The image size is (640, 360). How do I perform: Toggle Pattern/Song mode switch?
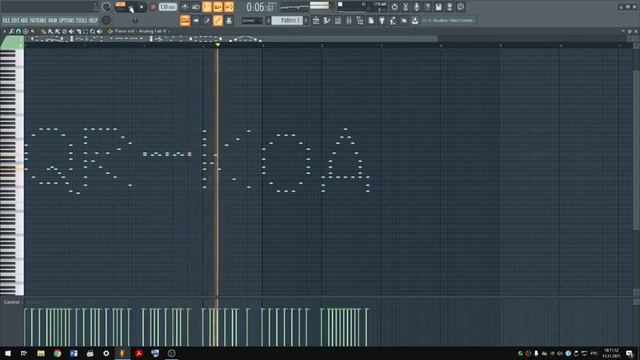(x=120, y=7)
